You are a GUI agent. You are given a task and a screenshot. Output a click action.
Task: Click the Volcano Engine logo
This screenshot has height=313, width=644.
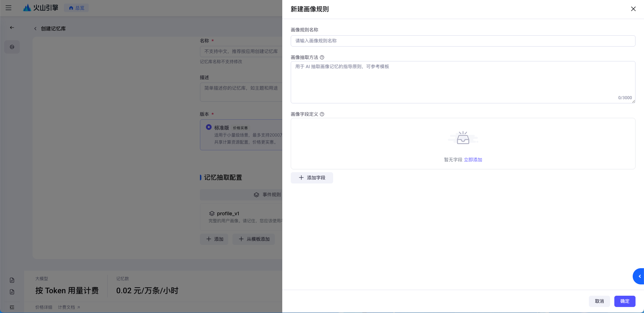click(x=41, y=8)
